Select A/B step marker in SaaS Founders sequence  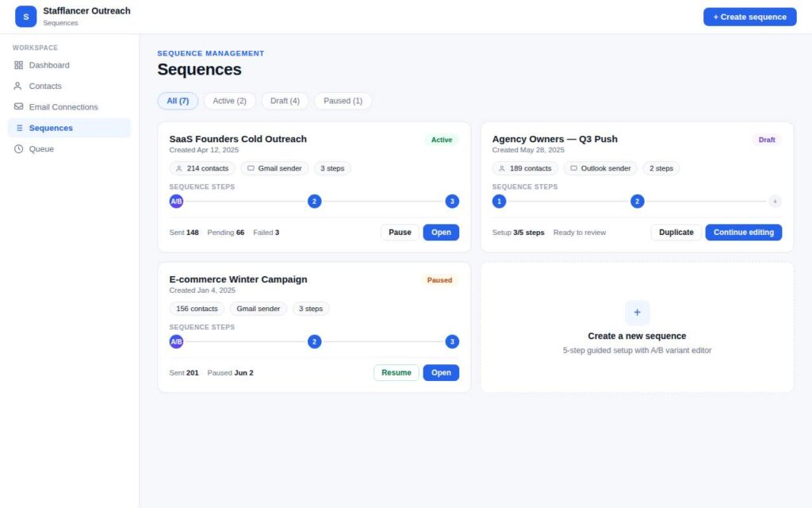tap(176, 202)
